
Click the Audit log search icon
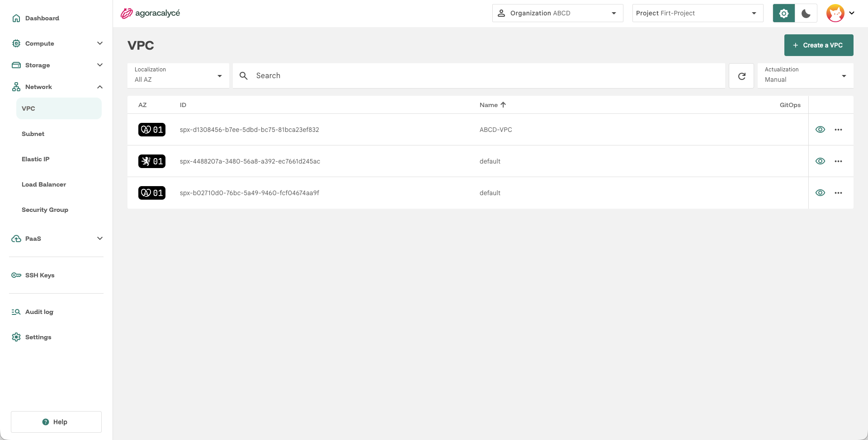tap(16, 312)
